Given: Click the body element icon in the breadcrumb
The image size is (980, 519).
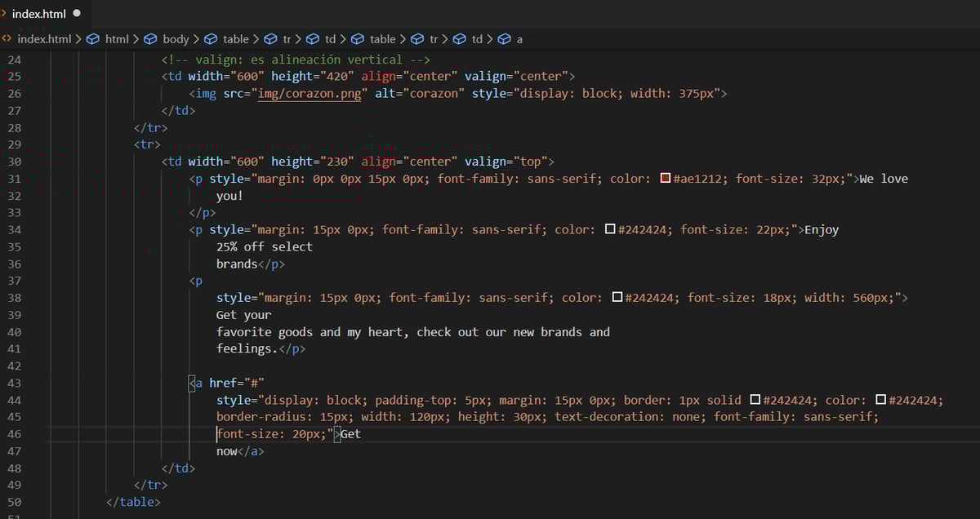Looking at the screenshot, I should click(150, 38).
